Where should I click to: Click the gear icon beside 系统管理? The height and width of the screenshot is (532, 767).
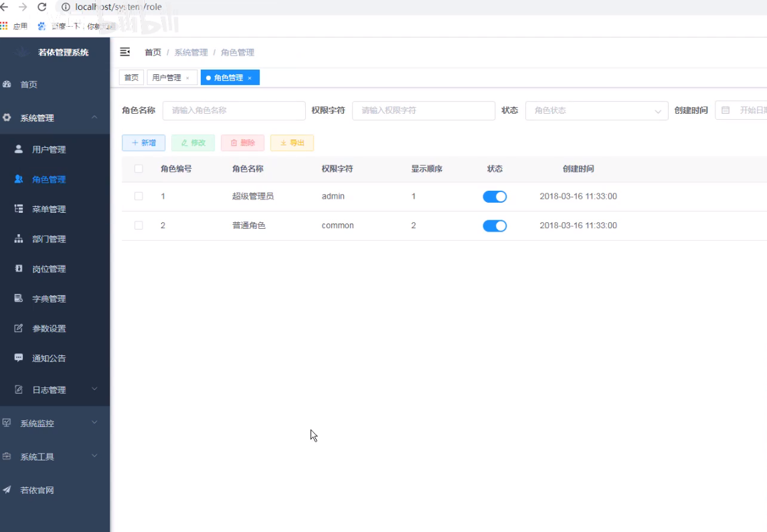coord(7,117)
